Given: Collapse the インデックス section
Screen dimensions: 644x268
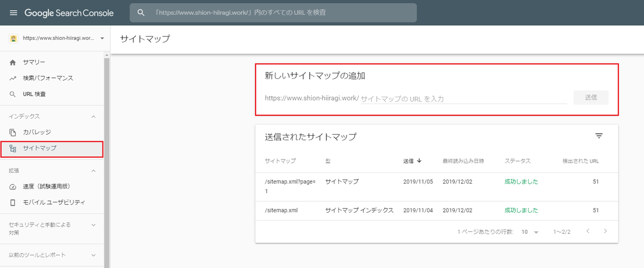Looking at the screenshot, I should tap(93, 117).
